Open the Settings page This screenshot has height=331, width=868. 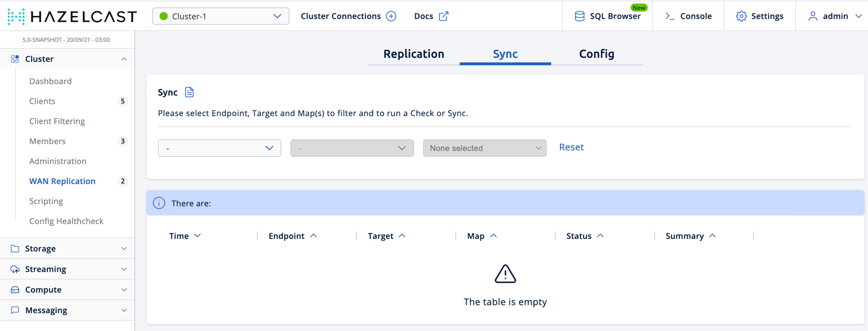click(759, 16)
